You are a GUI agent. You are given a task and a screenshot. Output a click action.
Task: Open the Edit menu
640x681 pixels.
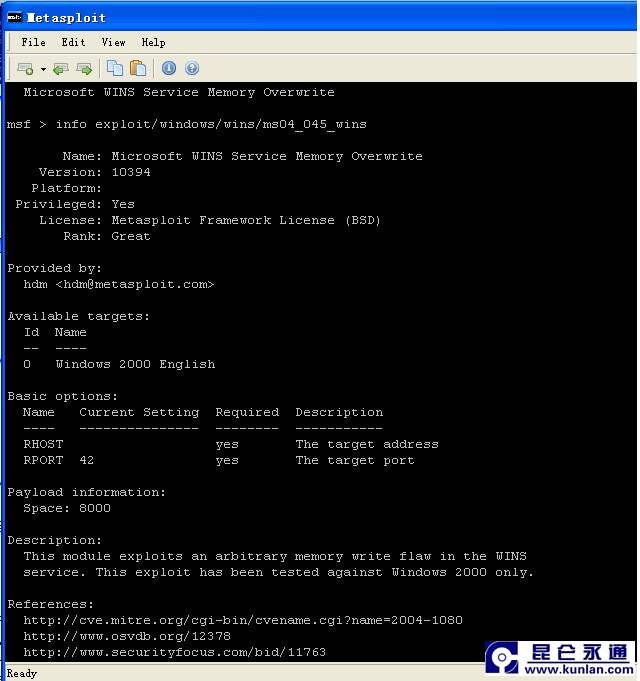pyautogui.click(x=73, y=42)
